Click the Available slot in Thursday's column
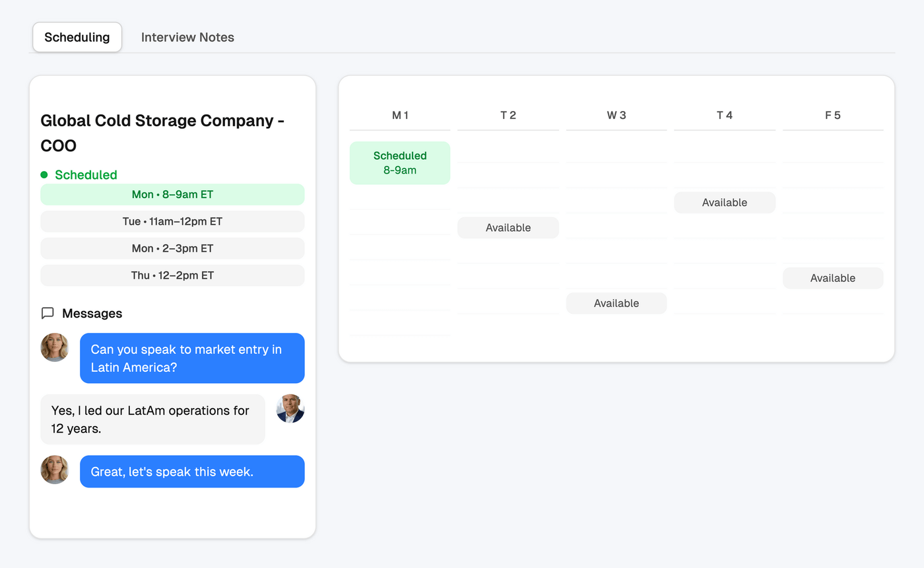924x568 pixels. pyautogui.click(x=725, y=203)
